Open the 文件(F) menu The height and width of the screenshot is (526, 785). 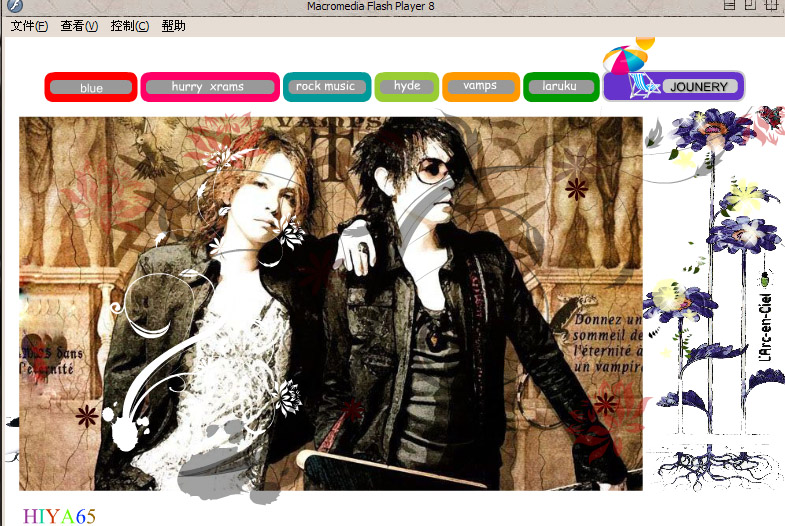tap(29, 26)
